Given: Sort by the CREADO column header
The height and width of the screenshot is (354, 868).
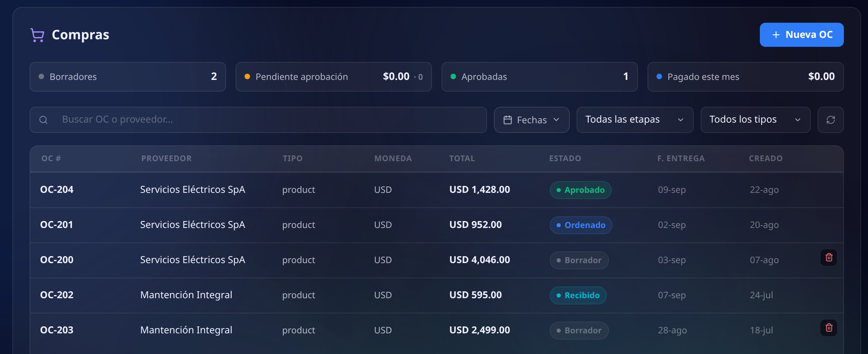Looking at the screenshot, I should 766,158.
